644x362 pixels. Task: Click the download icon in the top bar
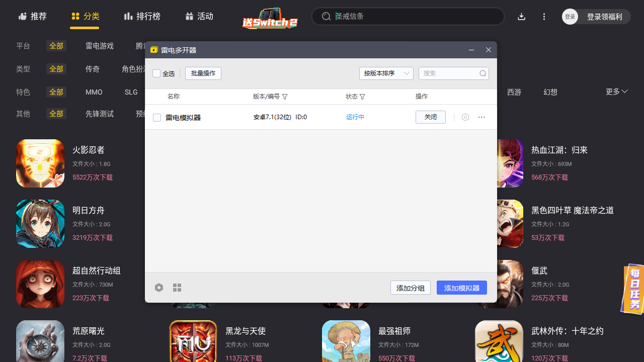pyautogui.click(x=521, y=16)
